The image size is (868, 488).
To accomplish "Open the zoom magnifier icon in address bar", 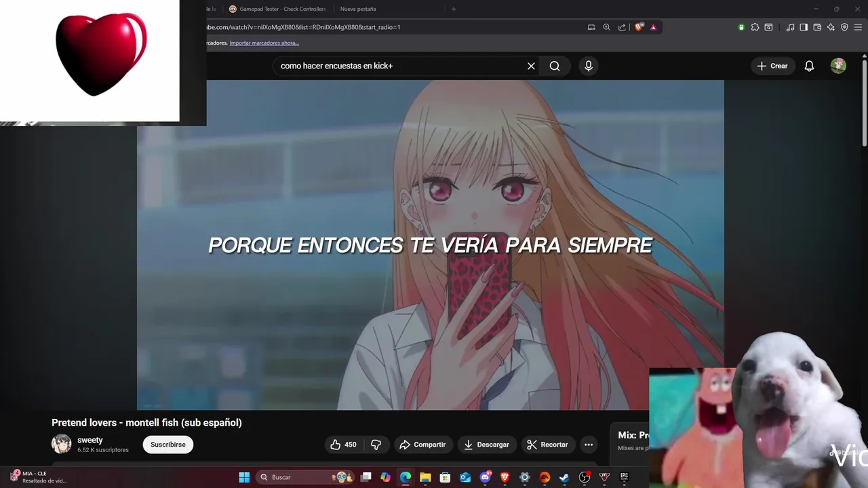I will 607,27.
